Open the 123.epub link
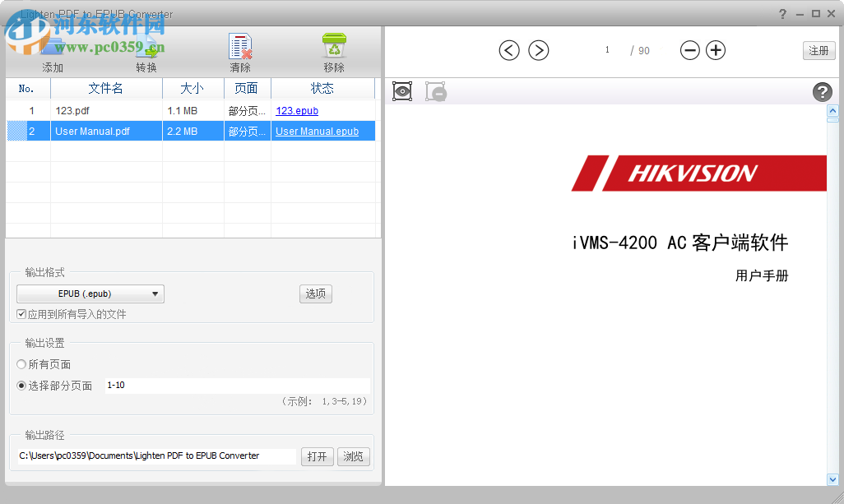The height and width of the screenshot is (504, 844). point(296,109)
